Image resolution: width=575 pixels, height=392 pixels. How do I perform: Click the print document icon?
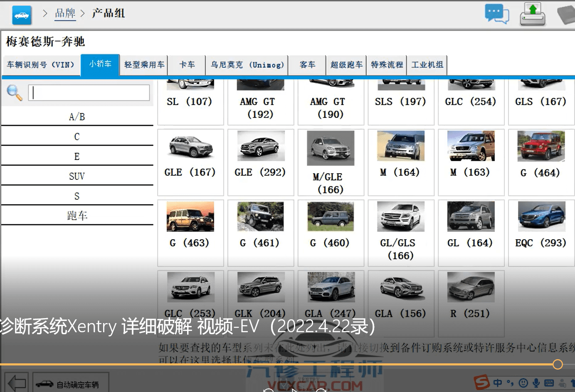click(x=533, y=14)
